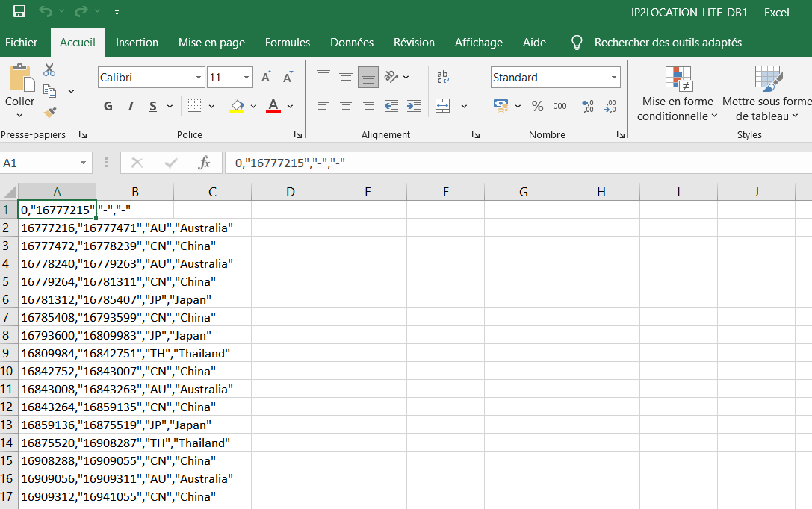Click the Merge and Center cells icon
Image resolution: width=812 pixels, height=509 pixels.
tap(443, 106)
